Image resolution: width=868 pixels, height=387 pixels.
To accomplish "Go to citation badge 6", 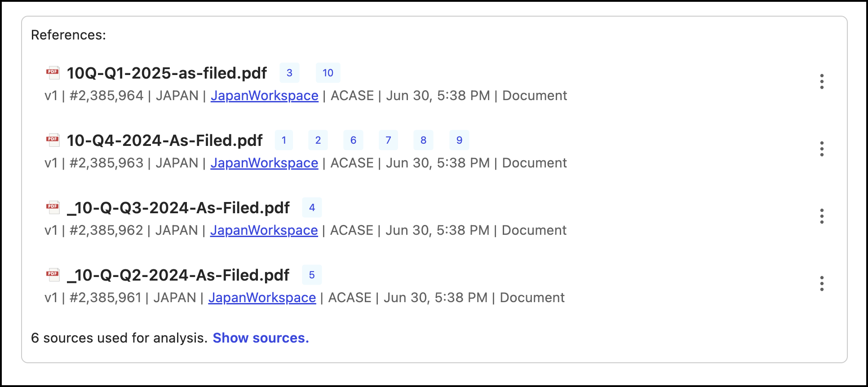I will 353,140.
